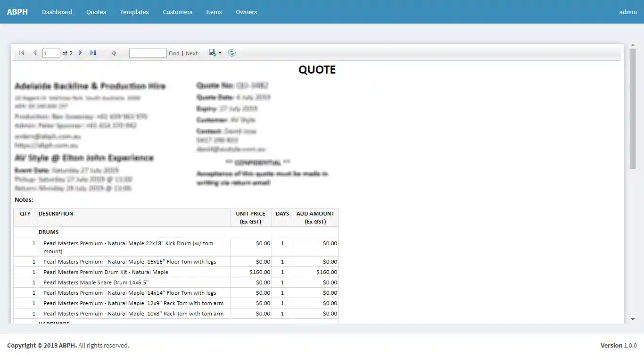Viewport: 644px width, 357px height.
Task: Click the Next search result link
Action: pos(191,54)
